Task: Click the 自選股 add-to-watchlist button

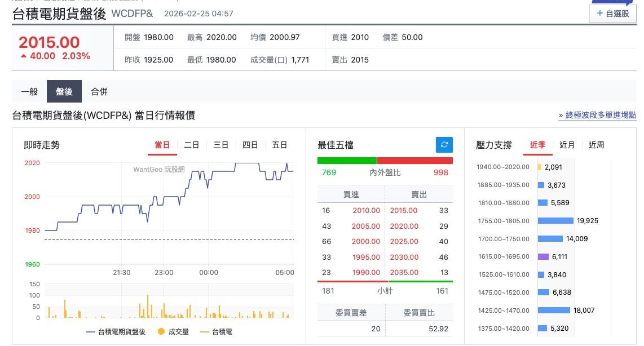Action: pos(612,14)
